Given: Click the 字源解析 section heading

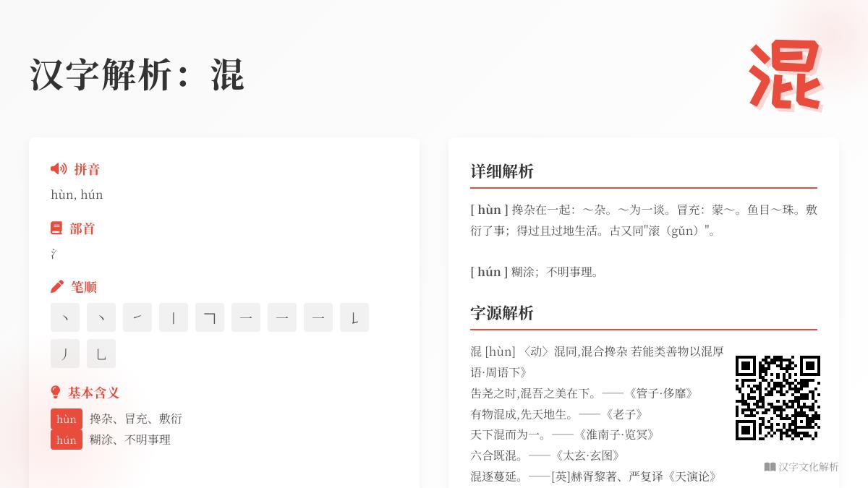Looking at the screenshot, I should 502,313.
